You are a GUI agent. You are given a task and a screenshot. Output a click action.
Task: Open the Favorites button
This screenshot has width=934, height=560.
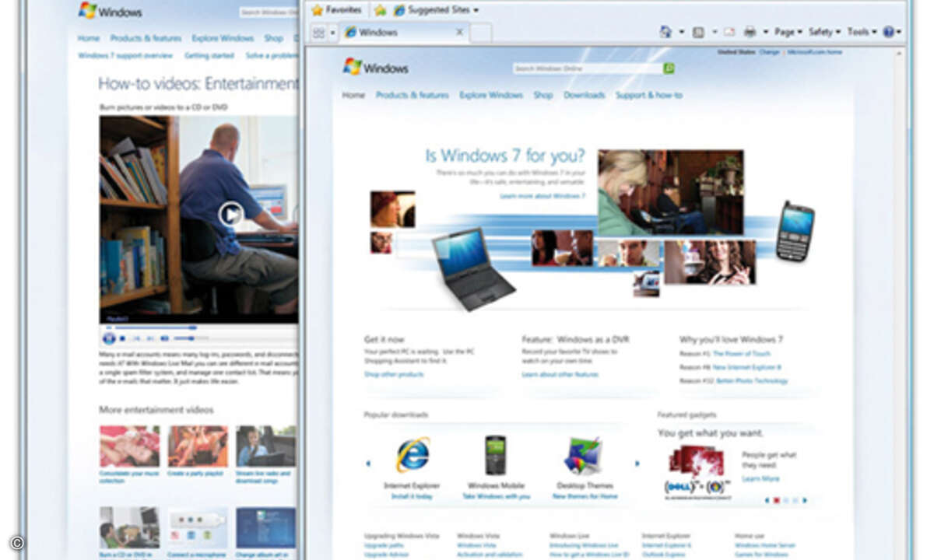tap(336, 10)
